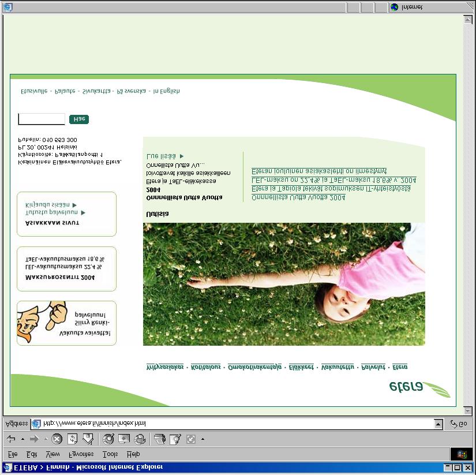Screen dimensions: 476x475
Task: Click the Maksuprosentit 2004 box heading
Action: (60, 277)
